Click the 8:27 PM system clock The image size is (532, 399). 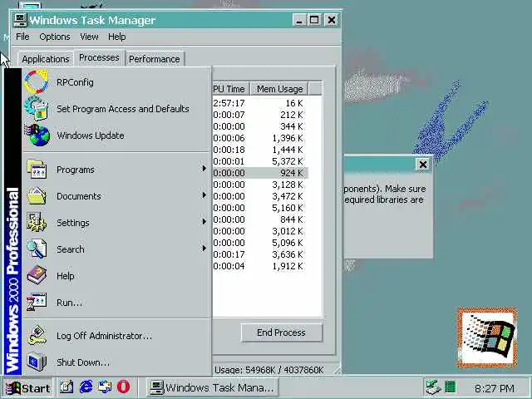[x=495, y=388]
